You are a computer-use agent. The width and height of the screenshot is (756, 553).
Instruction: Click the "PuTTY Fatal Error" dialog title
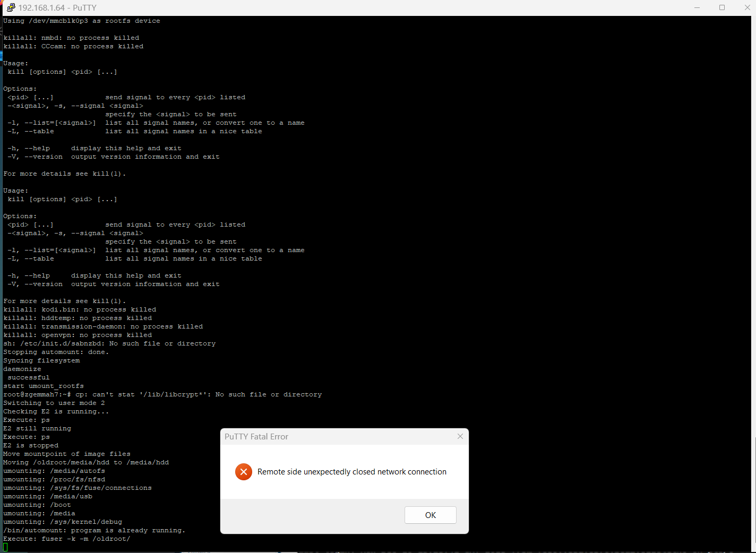(256, 436)
